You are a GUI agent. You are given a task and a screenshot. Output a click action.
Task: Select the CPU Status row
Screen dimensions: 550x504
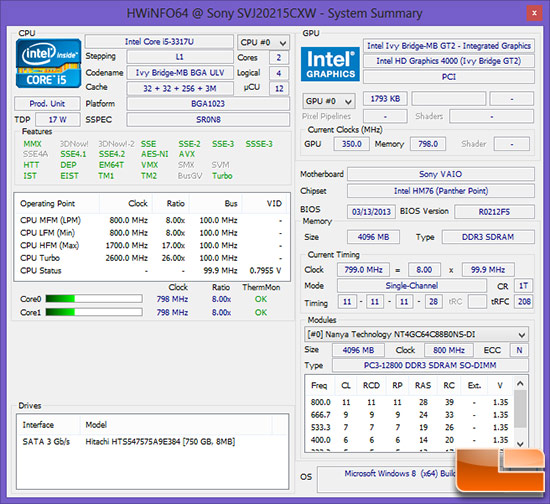coord(152,271)
